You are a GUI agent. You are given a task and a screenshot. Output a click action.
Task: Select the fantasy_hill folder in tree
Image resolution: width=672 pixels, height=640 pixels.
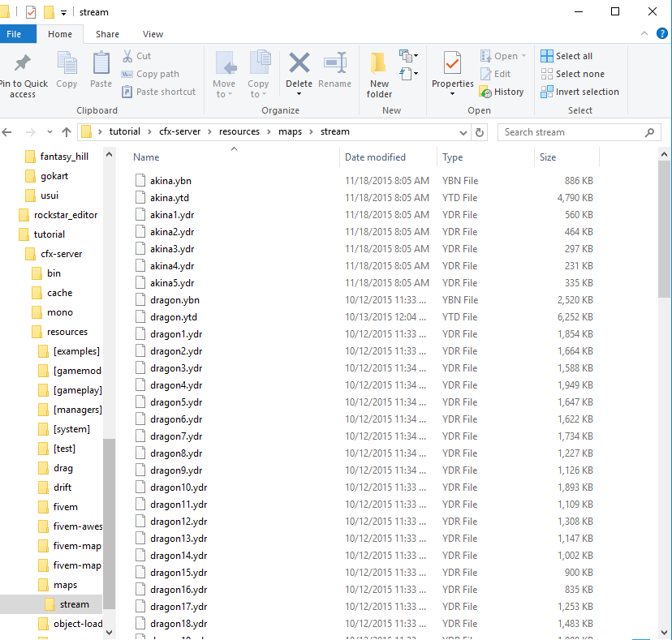pyautogui.click(x=64, y=157)
